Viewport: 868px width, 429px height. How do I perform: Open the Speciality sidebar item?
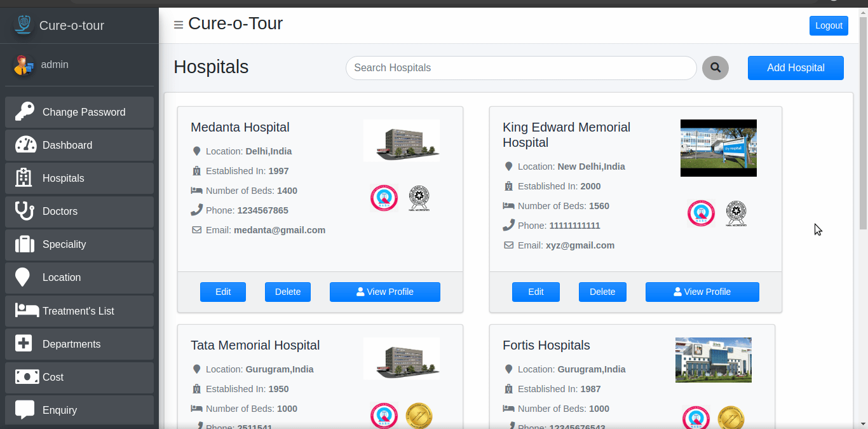pos(79,244)
